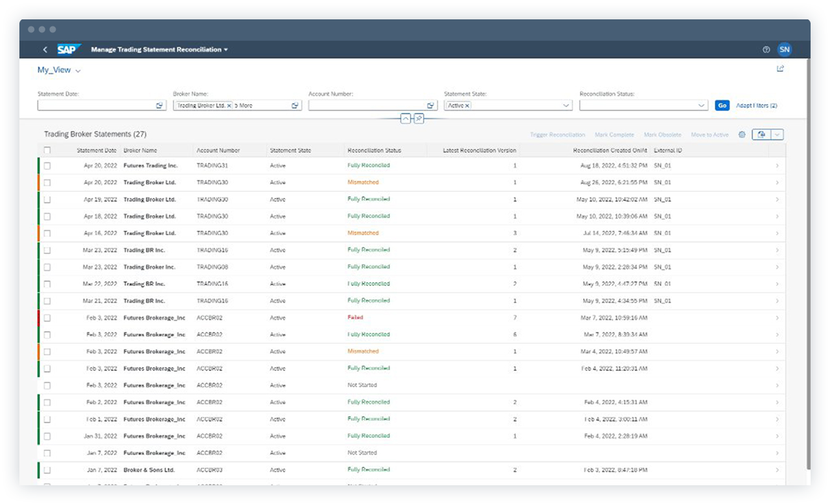Apply filters with the Go button

pos(721,105)
